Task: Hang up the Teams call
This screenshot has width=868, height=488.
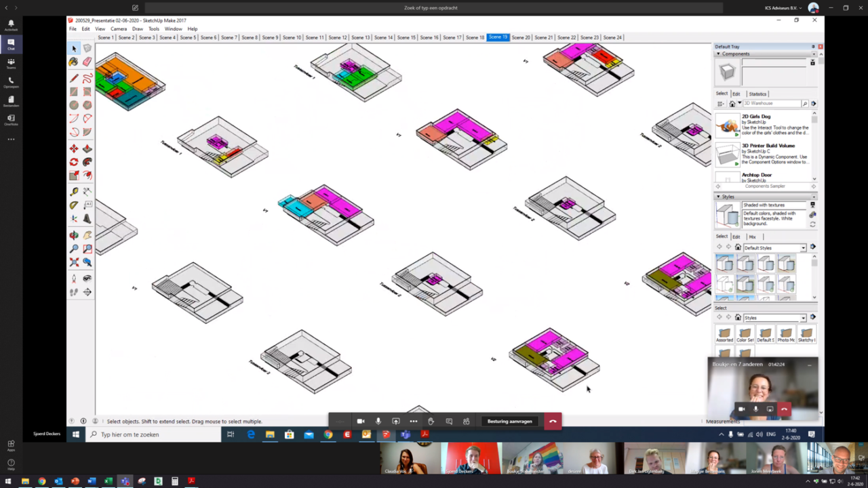Action: [x=553, y=422]
